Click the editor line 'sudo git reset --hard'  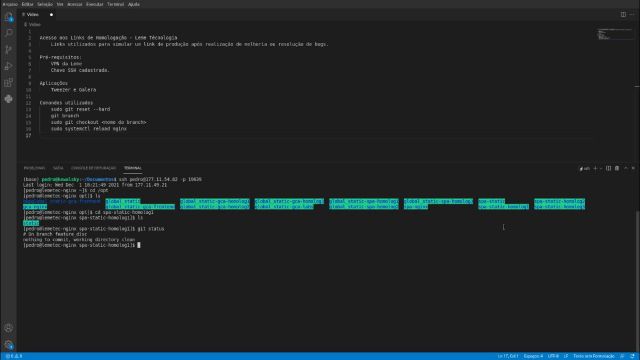click(80, 109)
